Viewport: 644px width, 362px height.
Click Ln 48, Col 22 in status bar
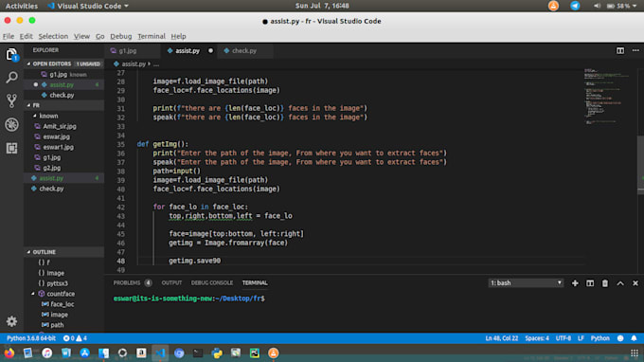(x=502, y=338)
